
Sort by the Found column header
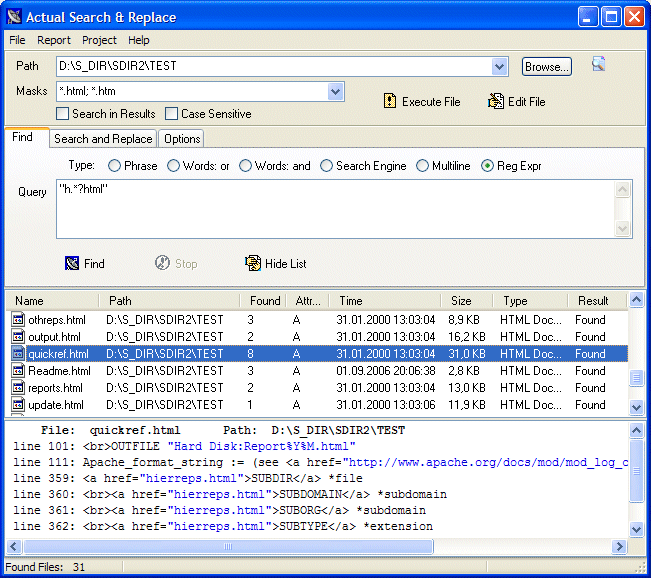coord(263,300)
